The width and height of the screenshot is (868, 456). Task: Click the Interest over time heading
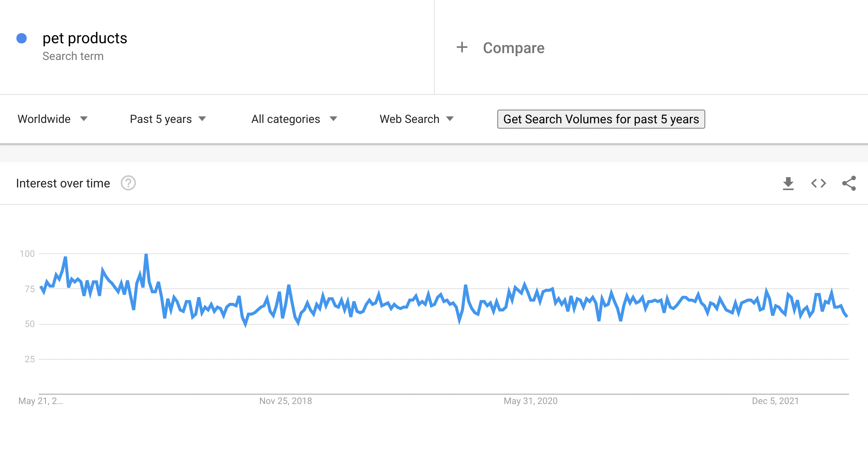pos(63,184)
